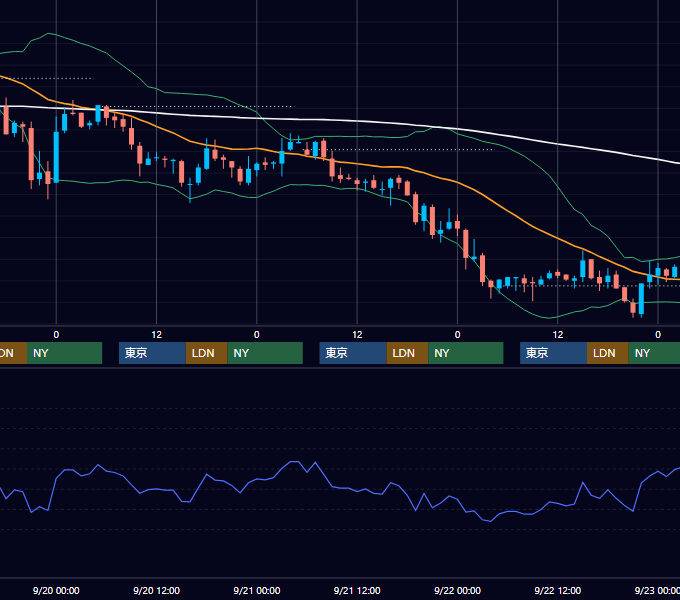
Task: Select the 東京 session block for 9/21
Action: pos(353,353)
